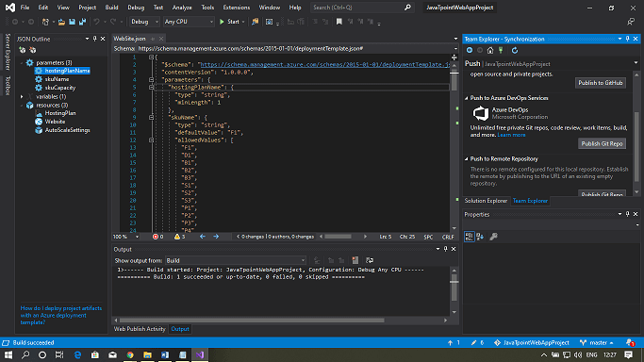Click the Undo toolbar icon
644x362 pixels.
(x=96, y=22)
